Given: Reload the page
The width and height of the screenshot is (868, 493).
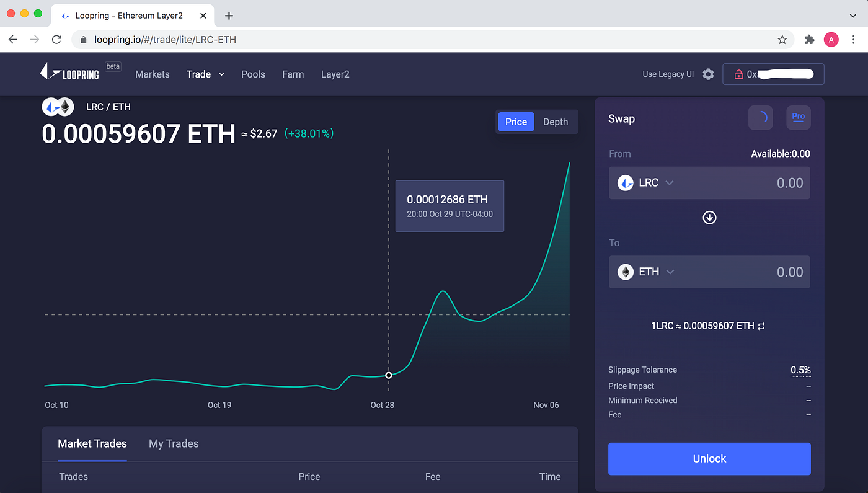Looking at the screenshot, I should (56, 39).
